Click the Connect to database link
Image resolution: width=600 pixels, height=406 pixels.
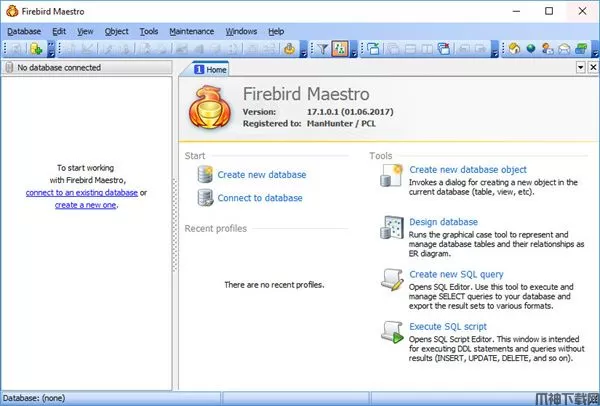pyautogui.click(x=260, y=198)
